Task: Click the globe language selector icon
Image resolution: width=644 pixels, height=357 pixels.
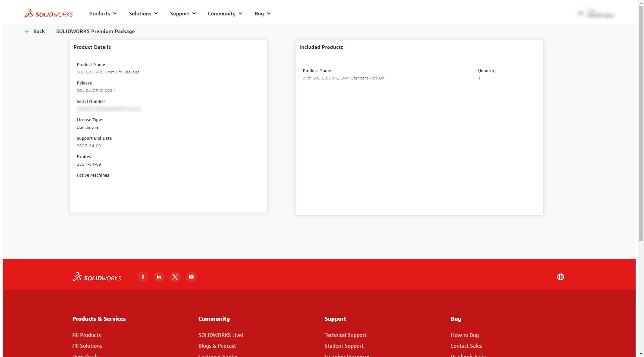Action: click(560, 277)
